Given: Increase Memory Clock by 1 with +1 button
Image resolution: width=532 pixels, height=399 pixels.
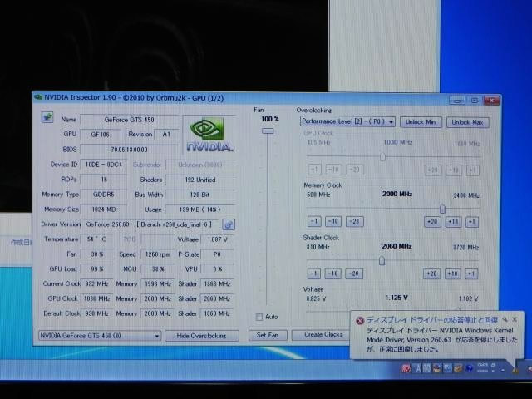Looking at the screenshot, I should tap(471, 222).
